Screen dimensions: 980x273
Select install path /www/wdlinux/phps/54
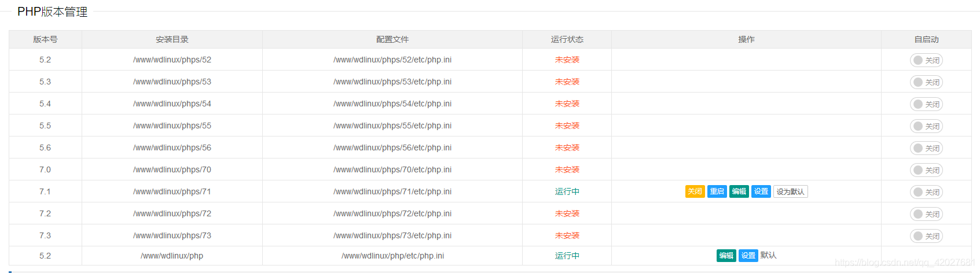coord(172,104)
